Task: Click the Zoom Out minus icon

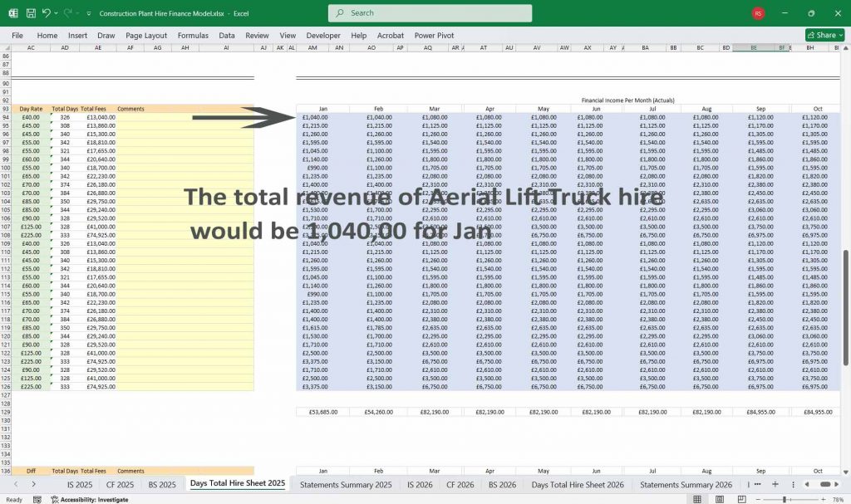Action: [x=758, y=499]
